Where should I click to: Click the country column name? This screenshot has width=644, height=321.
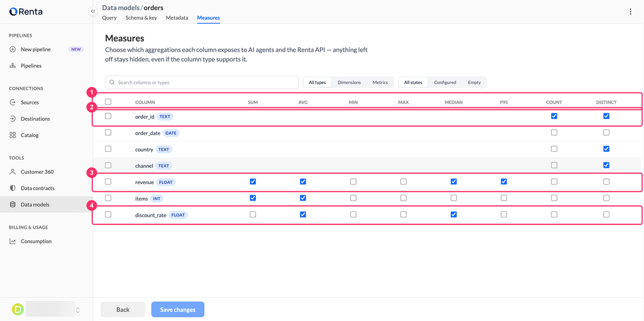click(144, 149)
